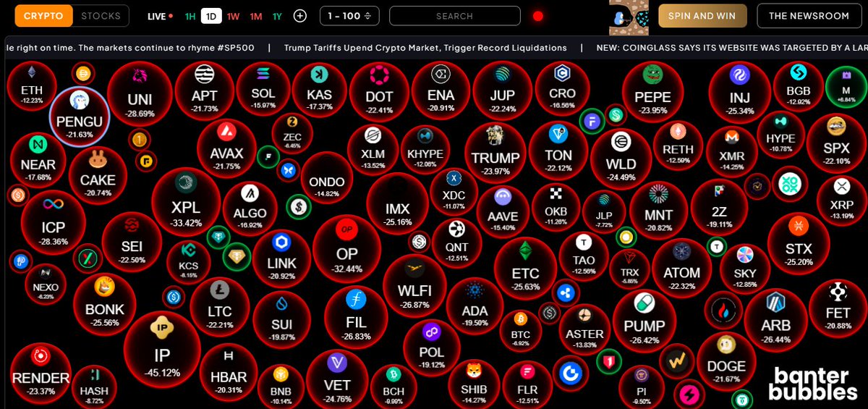Select the INJ bubble
Image resolution: width=868 pixels, height=409 pixels.
pos(741,93)
